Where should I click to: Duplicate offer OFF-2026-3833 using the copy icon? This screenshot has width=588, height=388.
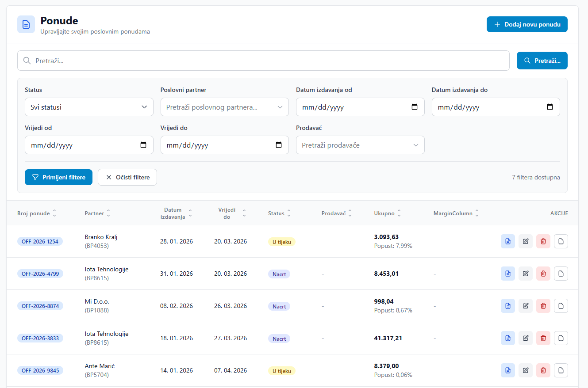[561, 338]
